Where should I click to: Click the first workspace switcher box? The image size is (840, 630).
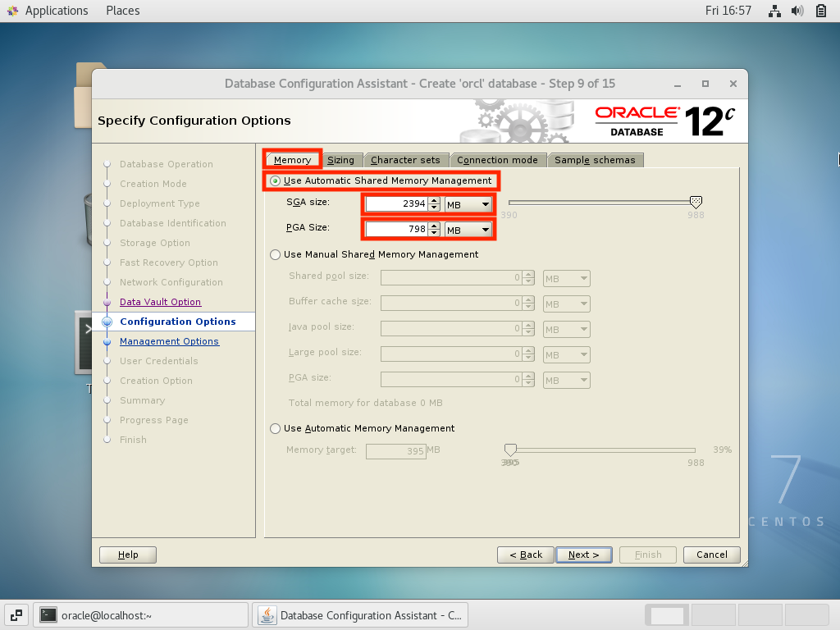click(x=667, y=615)
